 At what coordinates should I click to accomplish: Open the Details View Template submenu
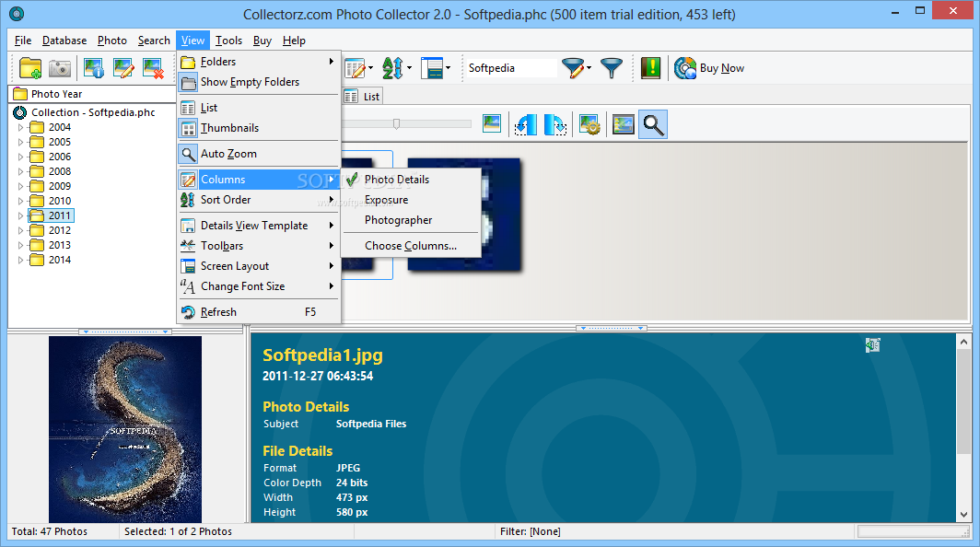pos(259,225)
